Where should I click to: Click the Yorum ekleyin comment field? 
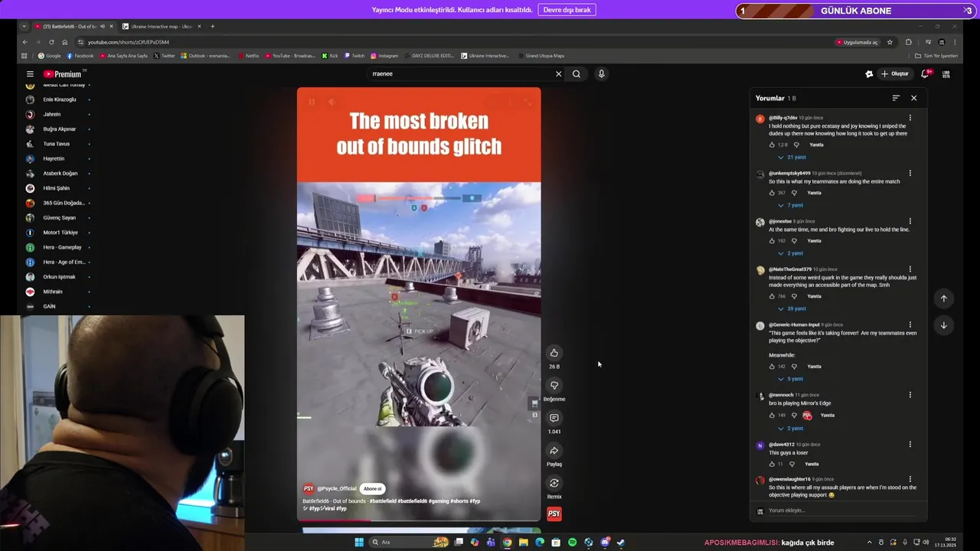[842, 510]
